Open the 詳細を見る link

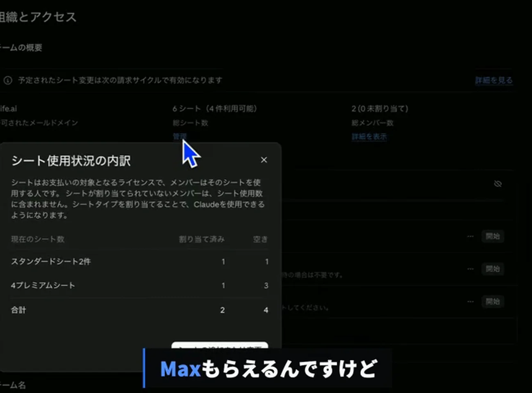(494, 80)
